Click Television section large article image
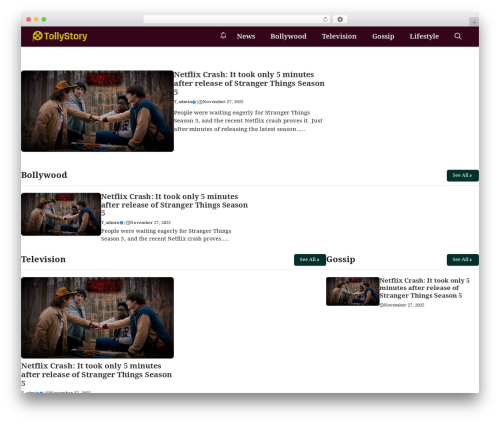 tap(97, 318)
